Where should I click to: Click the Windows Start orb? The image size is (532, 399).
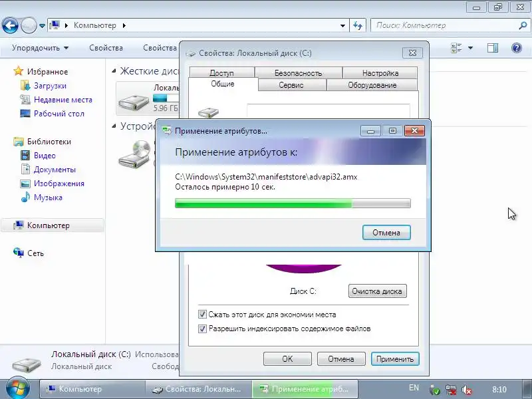(x=18, y=388)
